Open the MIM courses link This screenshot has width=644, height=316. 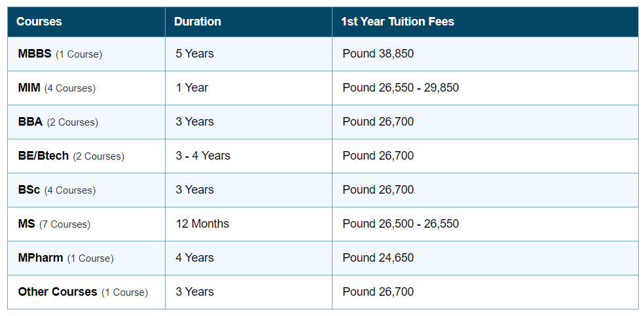coord(29,88)
